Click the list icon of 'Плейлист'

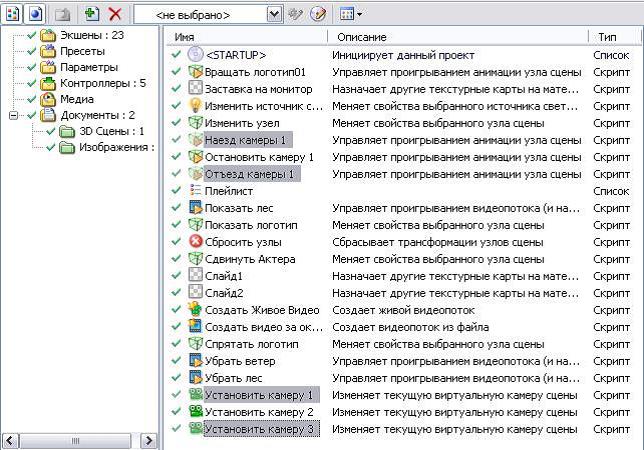pyautogui.click(x=196, y=190)
